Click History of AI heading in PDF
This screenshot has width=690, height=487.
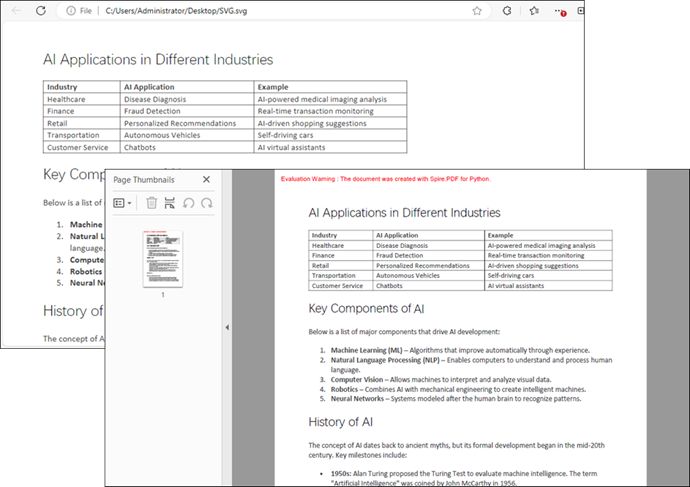341,422
